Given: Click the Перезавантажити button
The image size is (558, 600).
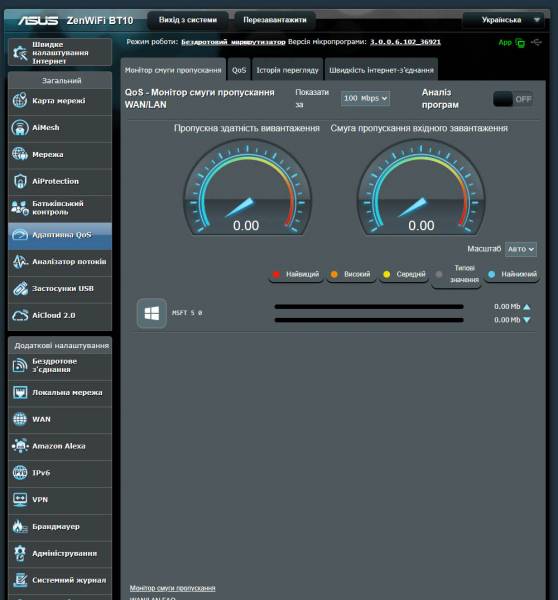Looking at the screenshot, I should [275, 20].
